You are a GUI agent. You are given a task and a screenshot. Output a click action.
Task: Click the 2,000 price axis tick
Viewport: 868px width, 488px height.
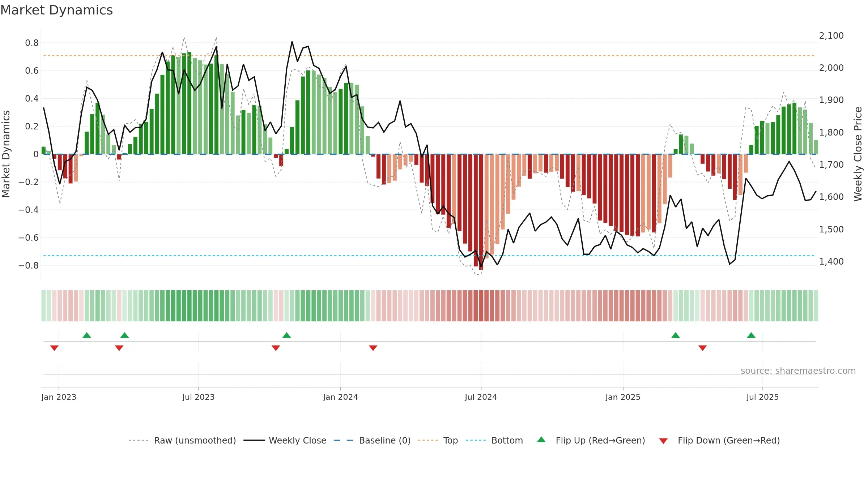pyautogui.click(x=831, y=68)
